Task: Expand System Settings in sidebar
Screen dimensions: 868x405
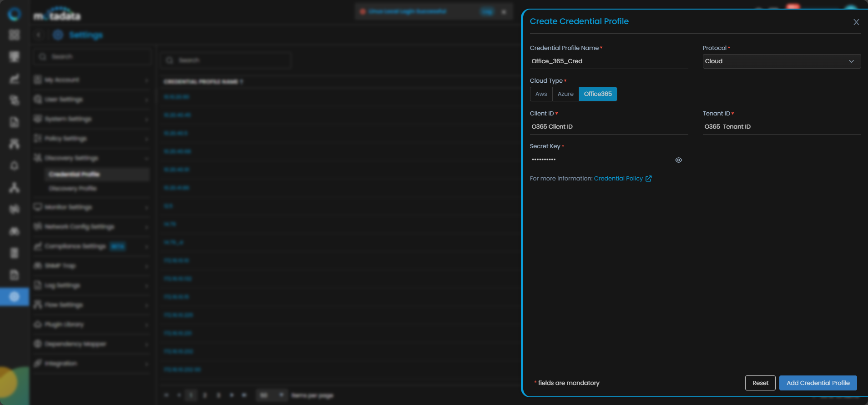Action: coord(91,119)
